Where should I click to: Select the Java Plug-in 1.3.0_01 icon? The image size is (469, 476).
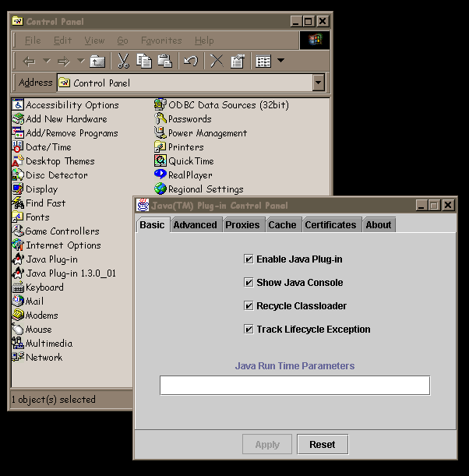coord(18,273)
